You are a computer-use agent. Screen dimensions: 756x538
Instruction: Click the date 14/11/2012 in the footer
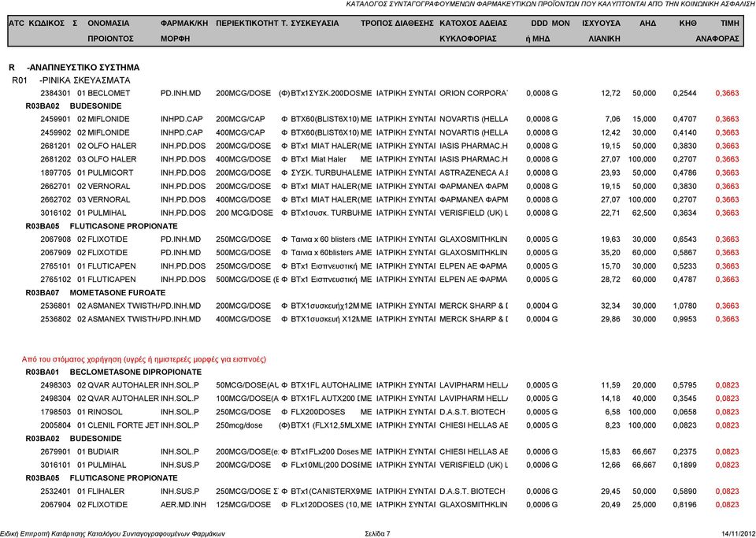pos(738,533)
